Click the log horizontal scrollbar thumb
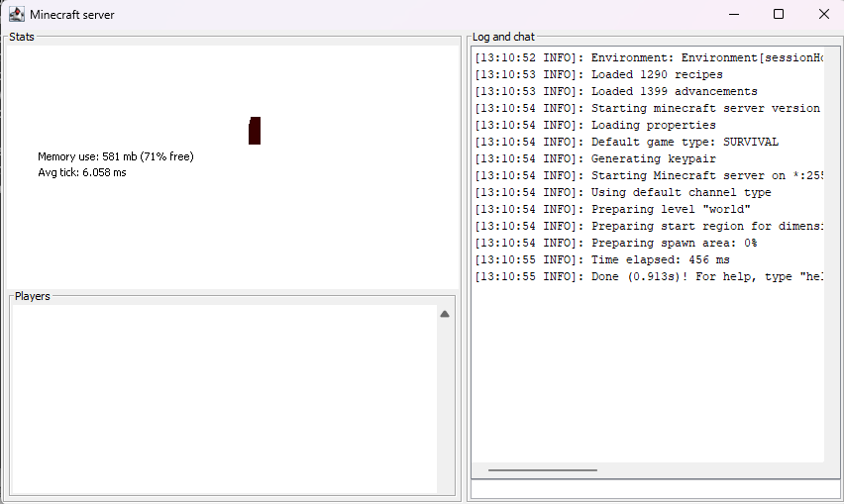 click(543, 470)
